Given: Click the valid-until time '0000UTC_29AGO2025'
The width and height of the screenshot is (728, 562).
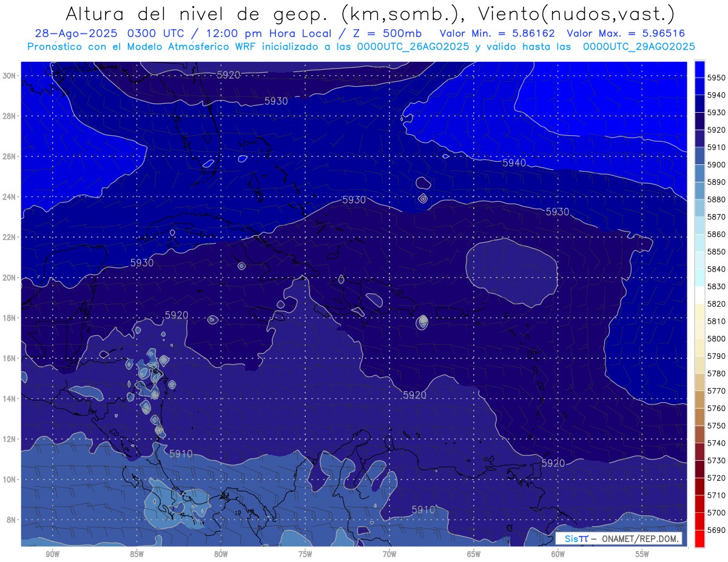Looking at the screenshot, I should tap(639, 47).
